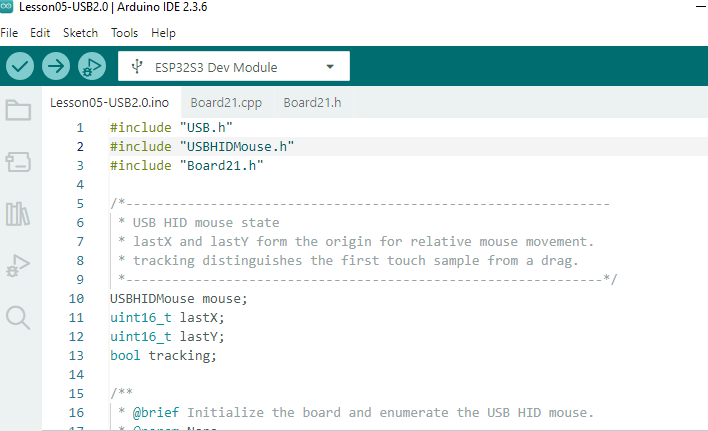
Task: Click the "USBHIDMouse.h" include text
Action: [237, 147]
